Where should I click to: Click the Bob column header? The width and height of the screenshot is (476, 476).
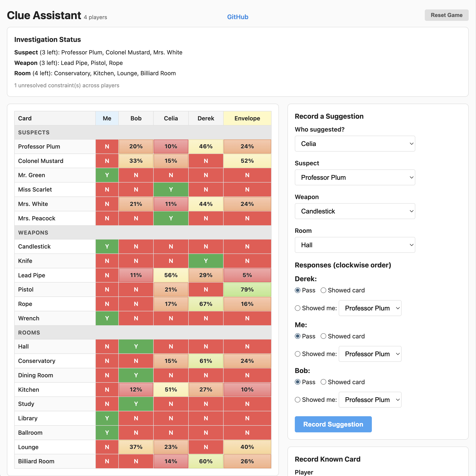(136, 118)
